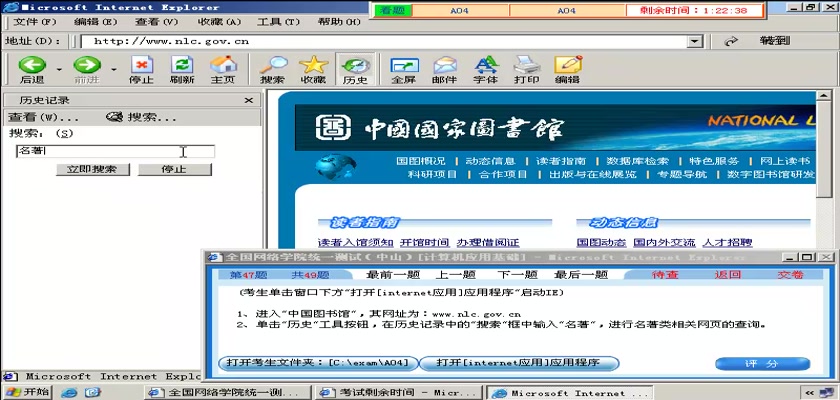Open 国内外交流 link

[664, 243]
